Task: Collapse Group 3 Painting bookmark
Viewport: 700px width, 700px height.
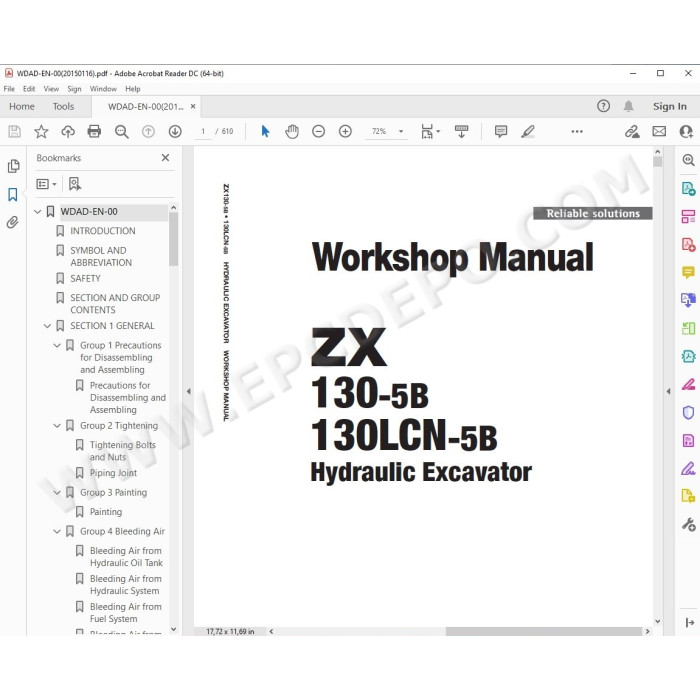Action: coord(57,492)
